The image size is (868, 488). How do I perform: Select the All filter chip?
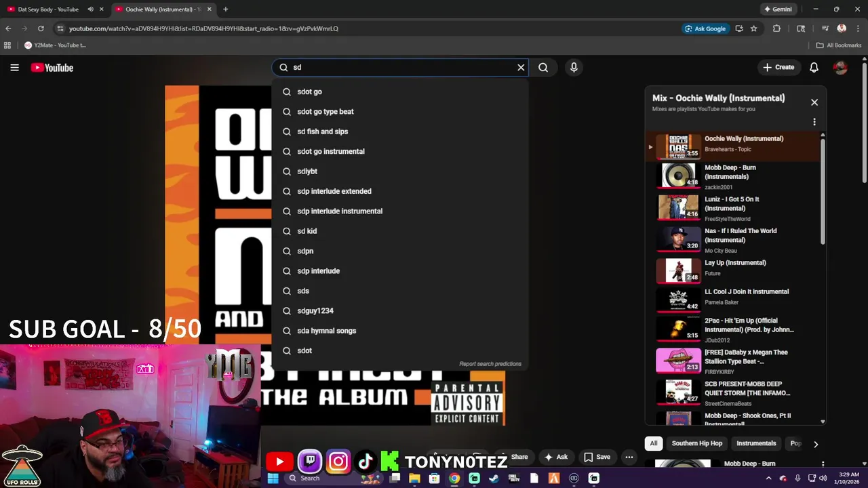pyautogui.click(x=654, y=443)
